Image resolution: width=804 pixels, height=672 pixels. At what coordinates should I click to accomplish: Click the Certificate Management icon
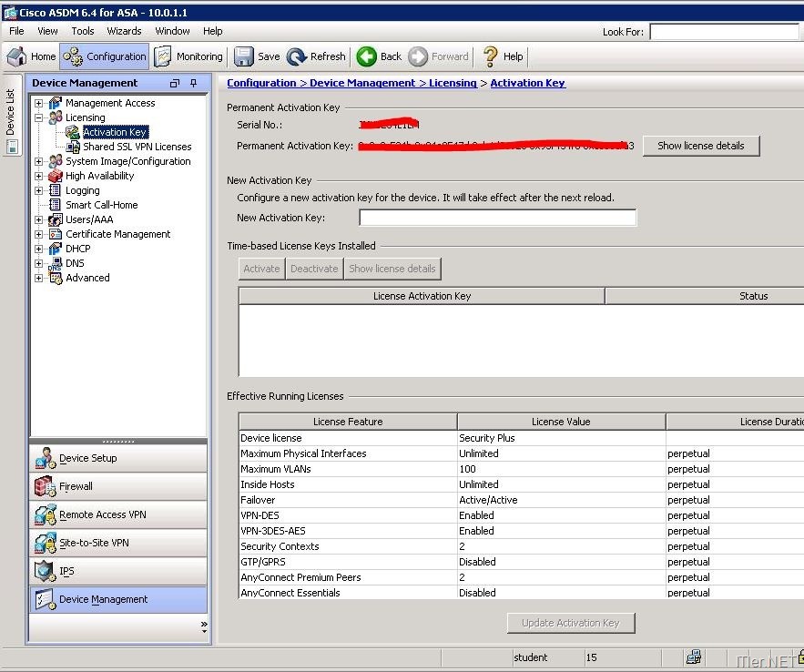click(x=55, y=234)
